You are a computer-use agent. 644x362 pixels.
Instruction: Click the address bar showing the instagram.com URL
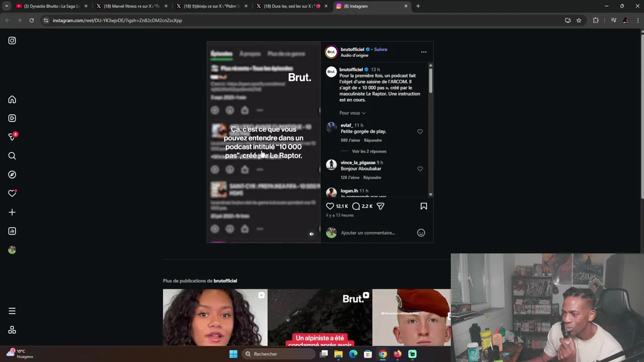tap(302, 20)
